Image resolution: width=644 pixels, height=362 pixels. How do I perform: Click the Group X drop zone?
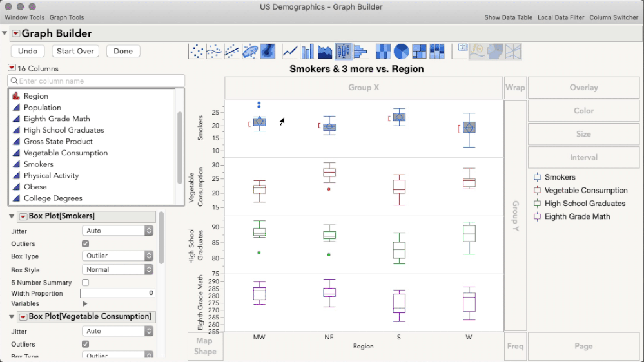click(x=364, y=88)
